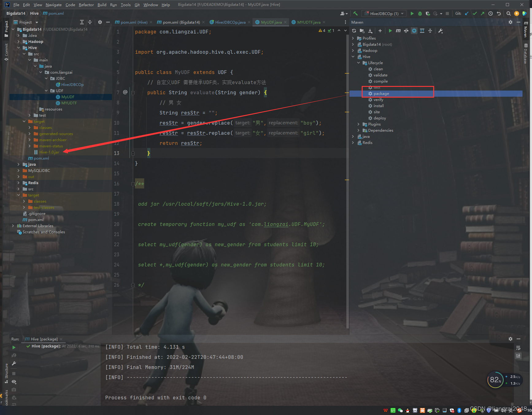Viewport: 532px width, 415px height.
Task: Open the HiveJDBCOp run configuration dropdown
Action: [384, 14]
